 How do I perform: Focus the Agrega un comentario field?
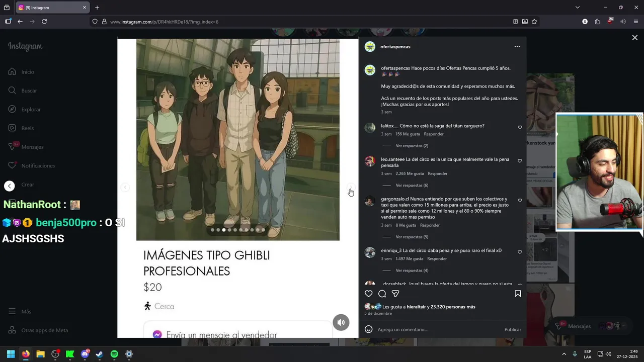438,329
